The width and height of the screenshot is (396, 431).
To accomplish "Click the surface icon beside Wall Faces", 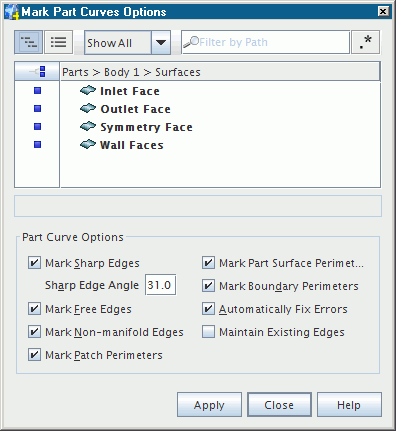I will tap(88, 145).
